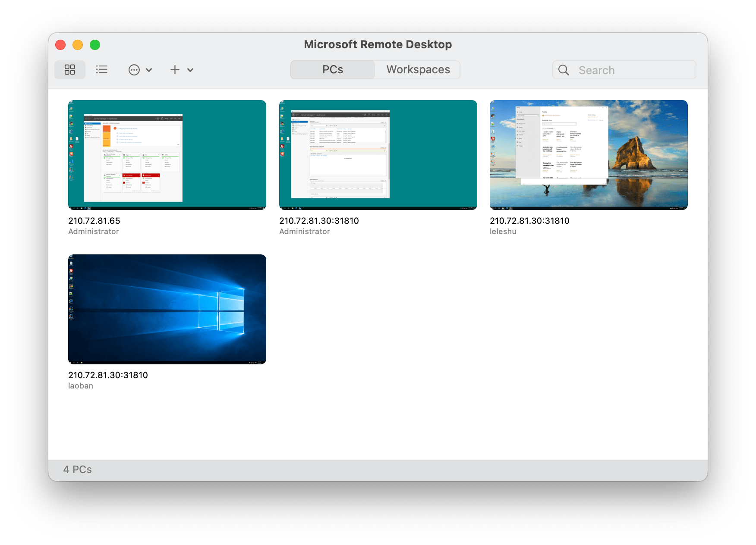Viewport: 756px width, 545px height.
Task: Click Administrator label under 210.72.81.30:31810
Action: coord(305,232)
